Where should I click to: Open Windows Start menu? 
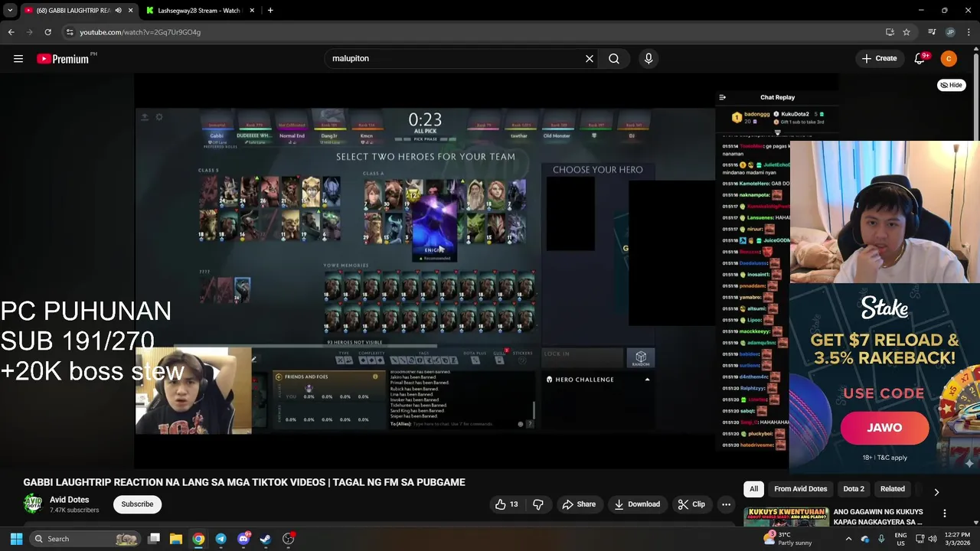16,539
